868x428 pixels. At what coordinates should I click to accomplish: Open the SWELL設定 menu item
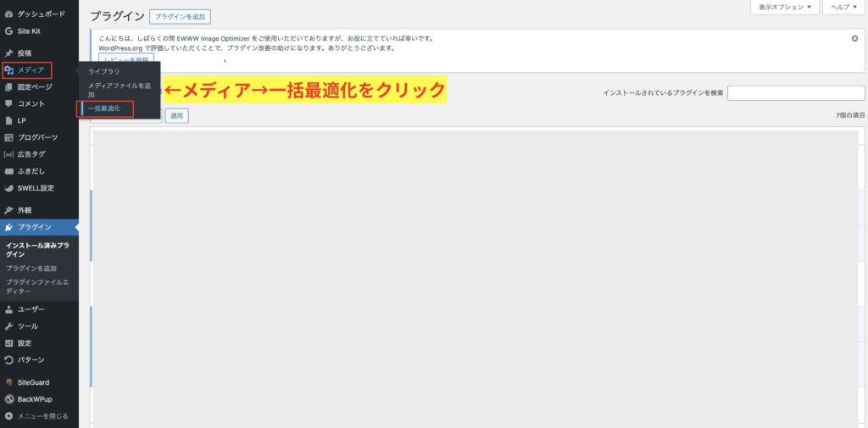click(x=36, y=188)
